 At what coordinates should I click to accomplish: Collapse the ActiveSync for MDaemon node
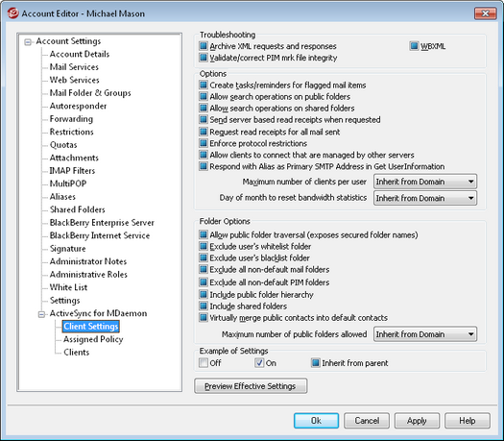tap(41, 314)
